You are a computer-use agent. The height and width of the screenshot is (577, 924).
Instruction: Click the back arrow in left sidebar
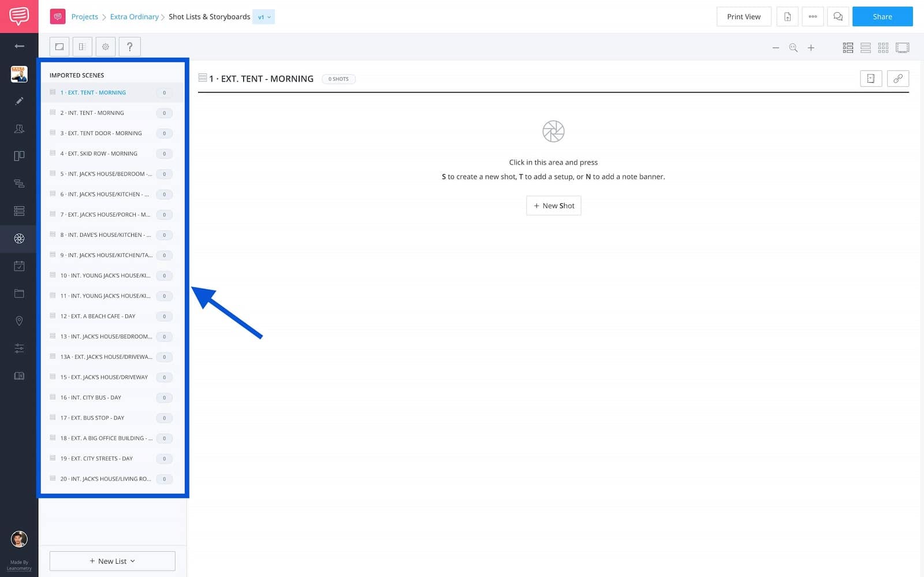(x=19, y=46)
